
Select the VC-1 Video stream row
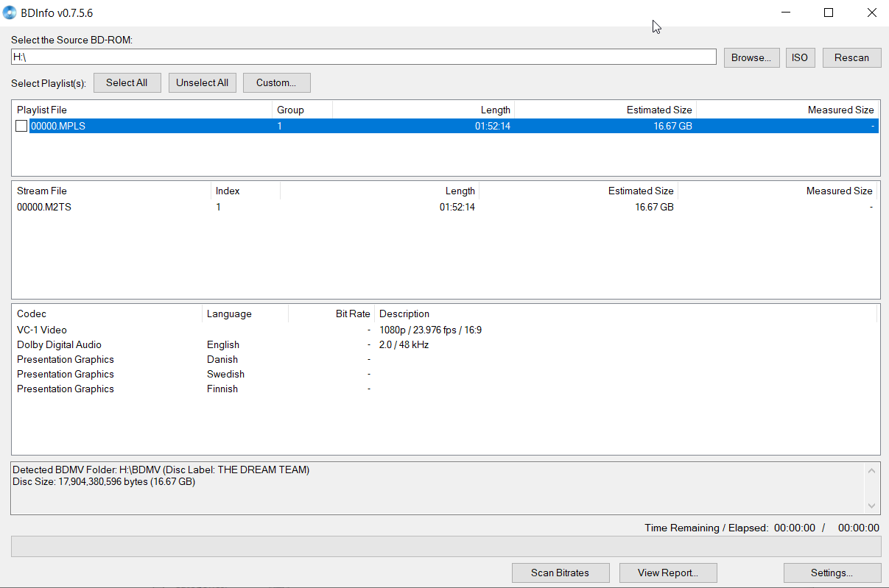[446, 330]
